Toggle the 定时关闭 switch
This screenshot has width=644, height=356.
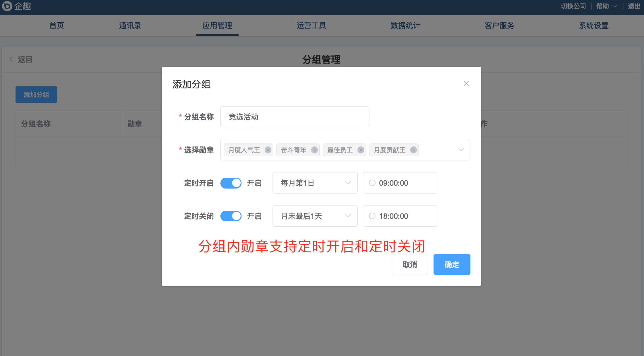pyautogui.click(x=231, y=216)
